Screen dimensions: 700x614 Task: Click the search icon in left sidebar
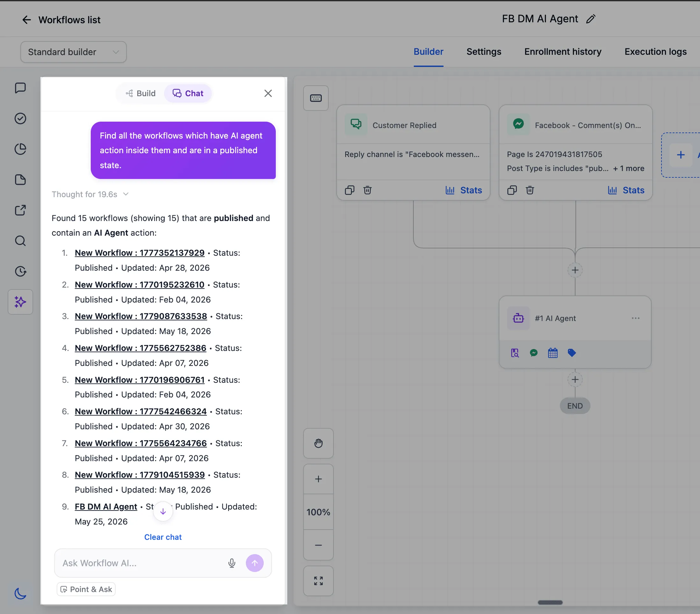[x=20, y=241]
